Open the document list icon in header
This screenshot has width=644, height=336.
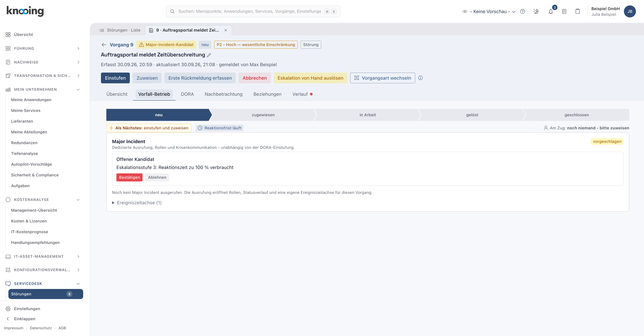coord(564,12)
